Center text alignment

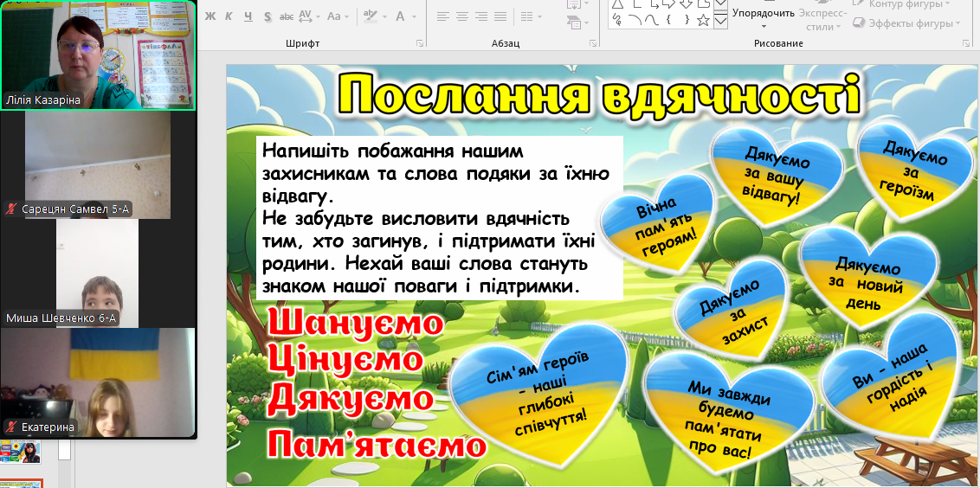coord(462,16)
